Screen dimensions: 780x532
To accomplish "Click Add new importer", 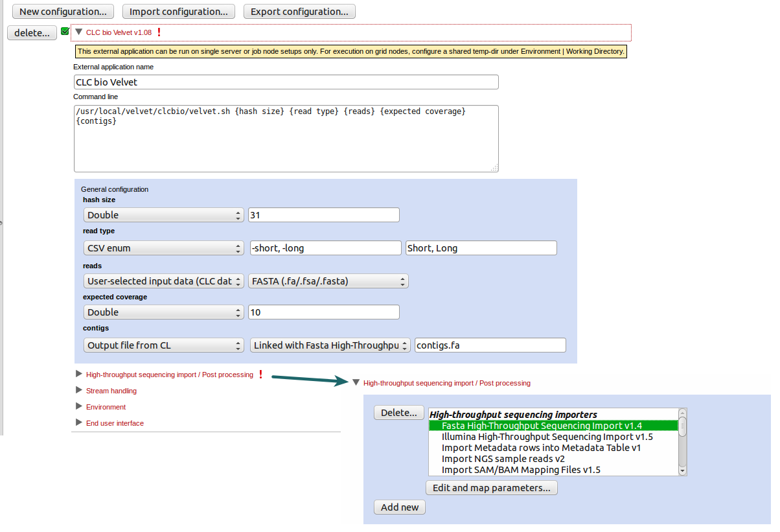I will coord(399,507).
